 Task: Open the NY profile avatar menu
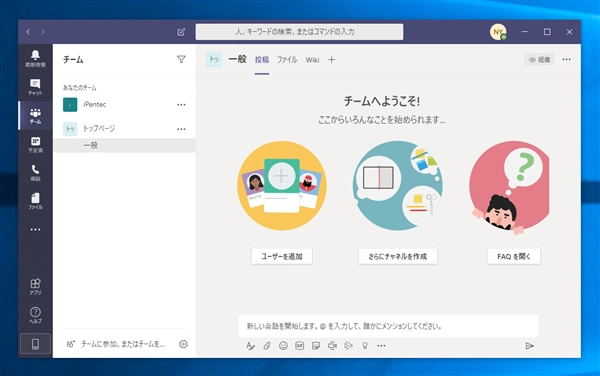(498, 32)
